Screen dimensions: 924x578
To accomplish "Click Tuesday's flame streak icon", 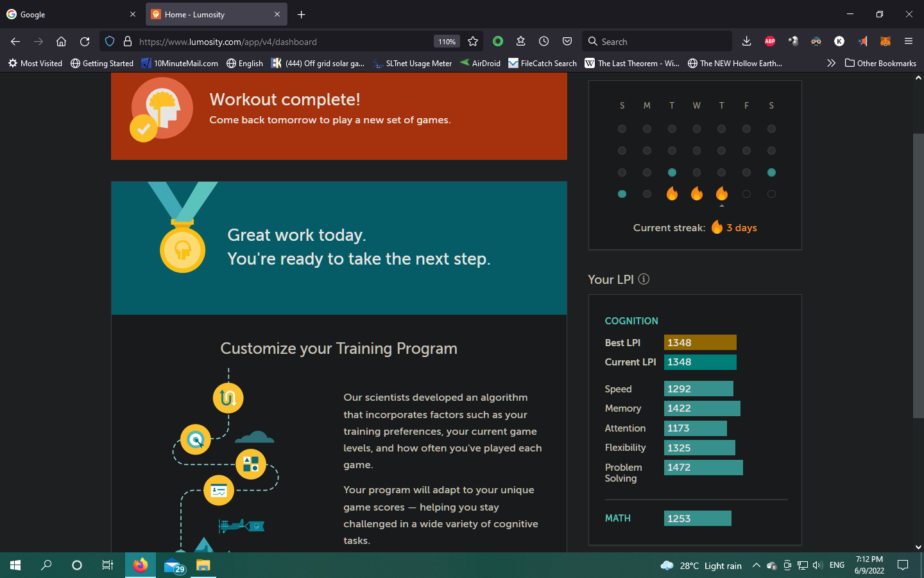I will (x=672, y=193).
